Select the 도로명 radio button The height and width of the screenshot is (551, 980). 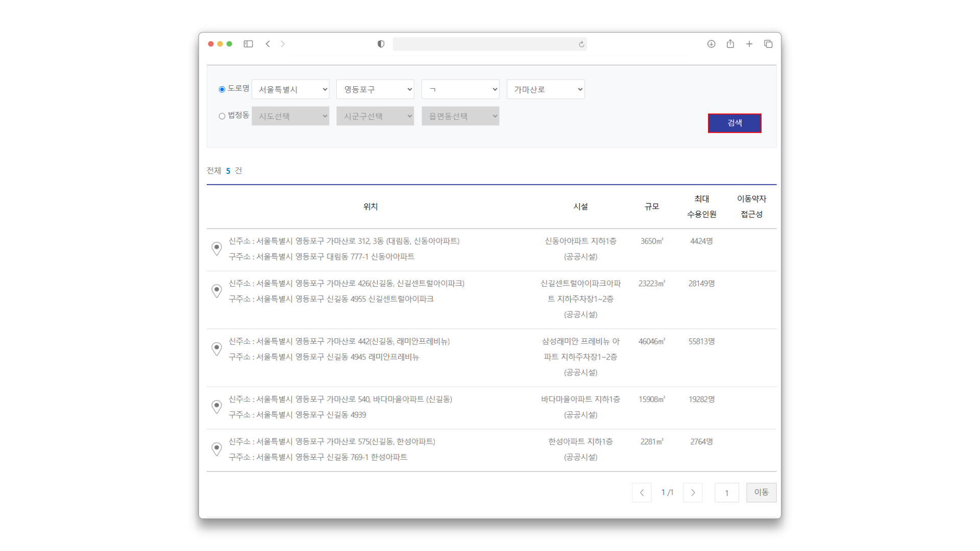[222, 89]
